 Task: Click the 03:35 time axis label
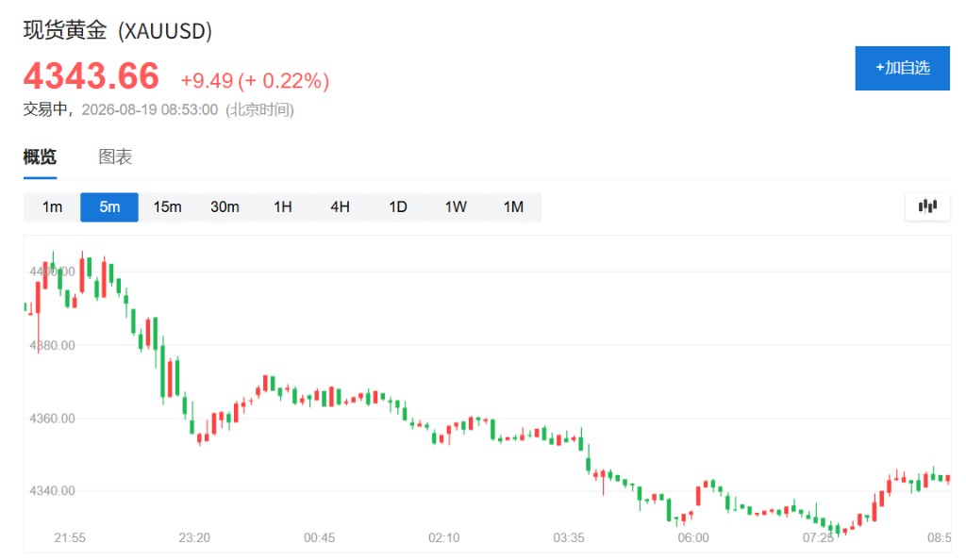[x=569, y=538]
